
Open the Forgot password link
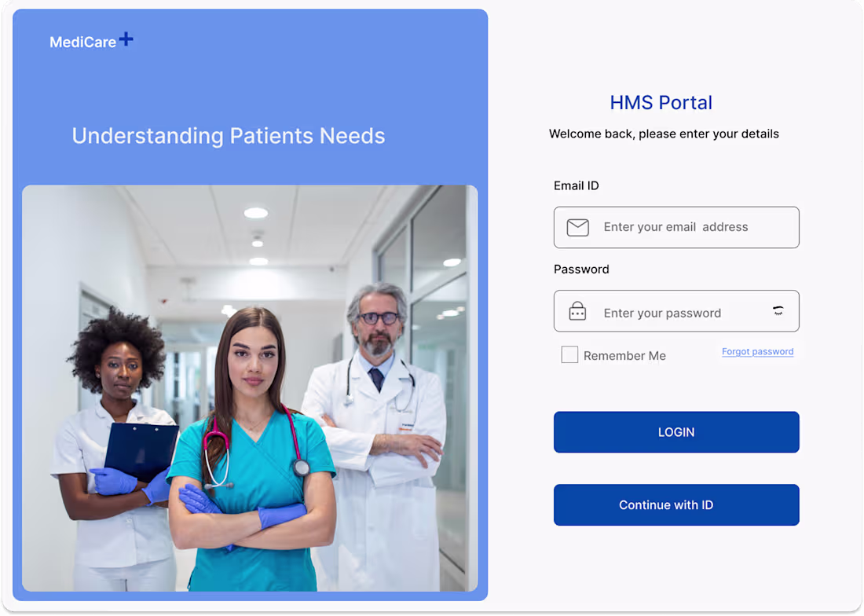tap(757, 351)
